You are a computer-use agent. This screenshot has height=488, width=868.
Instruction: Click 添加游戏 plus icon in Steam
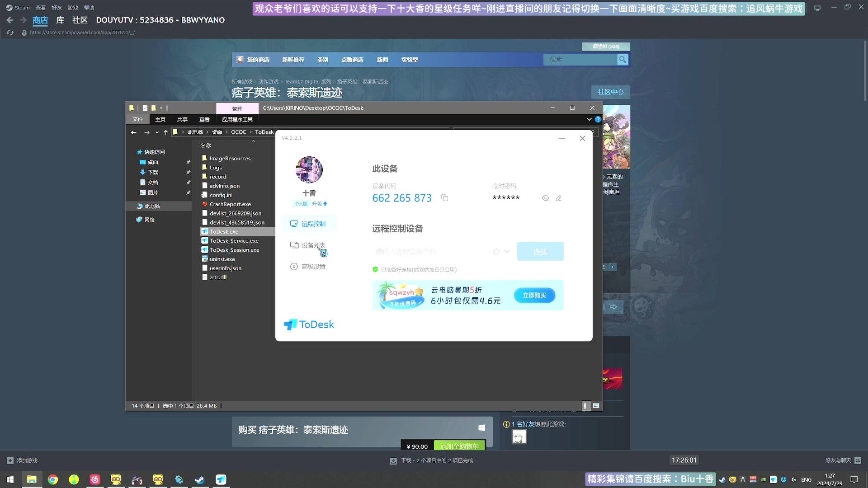[x=10, y=460]
